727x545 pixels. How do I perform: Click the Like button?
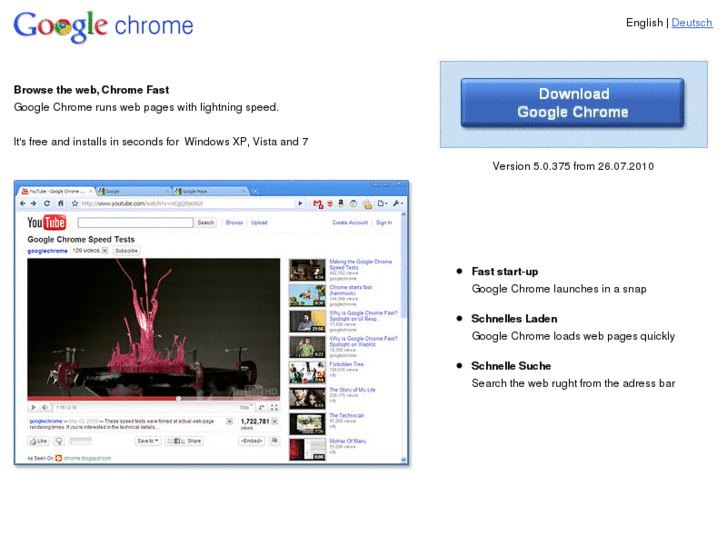click(38, 441)
